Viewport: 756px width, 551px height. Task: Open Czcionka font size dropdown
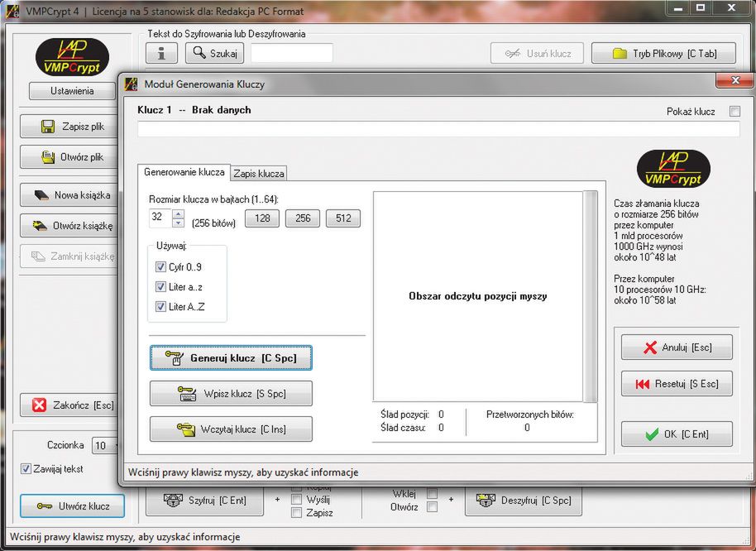(105, 445)
